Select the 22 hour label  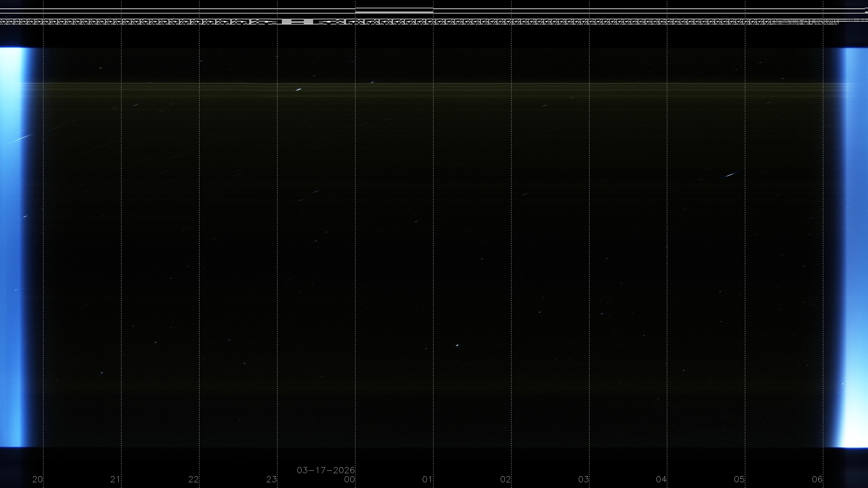pos(193,479)
